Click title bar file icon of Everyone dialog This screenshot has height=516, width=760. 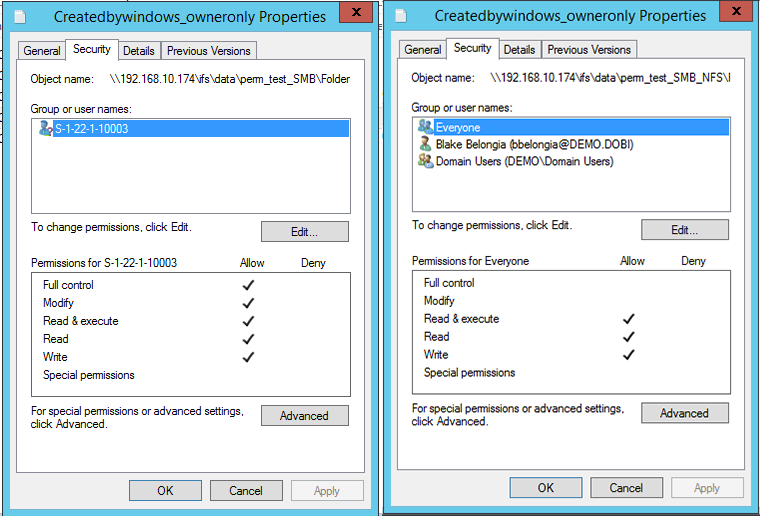click(x=401, y=16)
